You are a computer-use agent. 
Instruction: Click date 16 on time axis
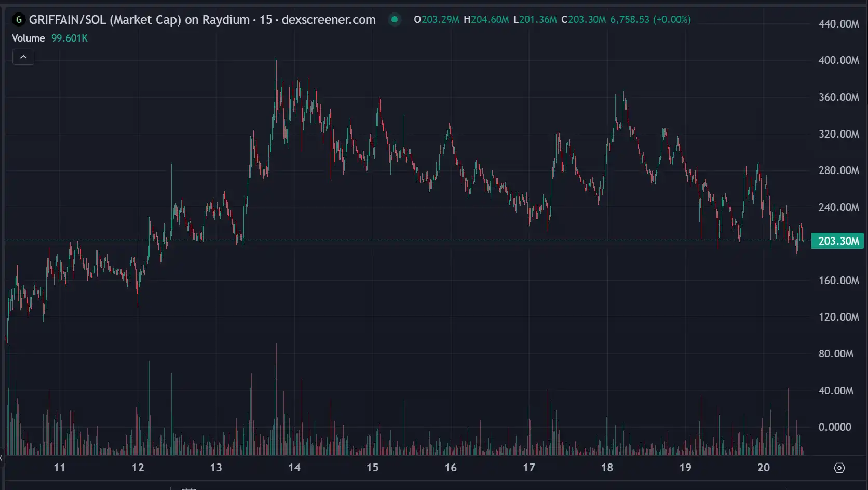tap(451, 468)
